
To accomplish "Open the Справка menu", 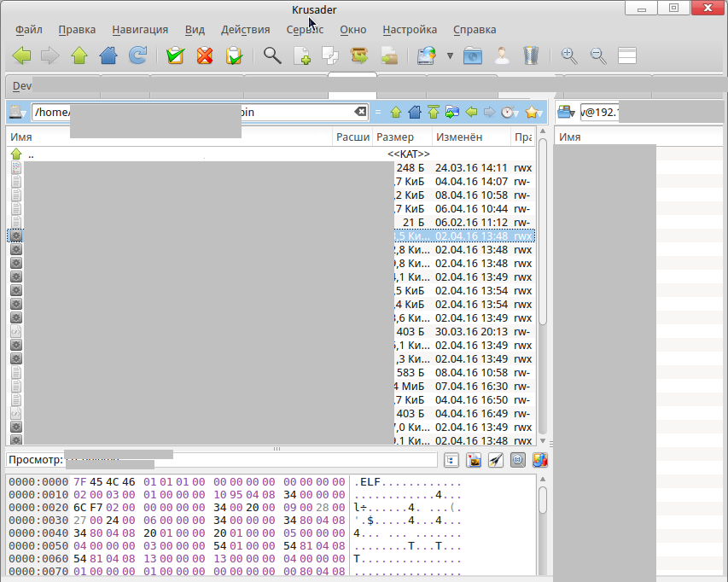I will (475, 30).
